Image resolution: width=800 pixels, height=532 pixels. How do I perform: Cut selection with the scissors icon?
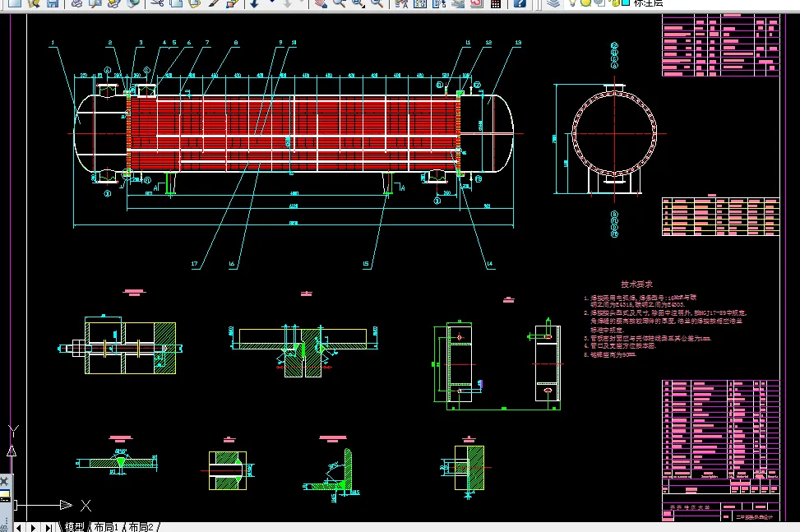point(157,3)
